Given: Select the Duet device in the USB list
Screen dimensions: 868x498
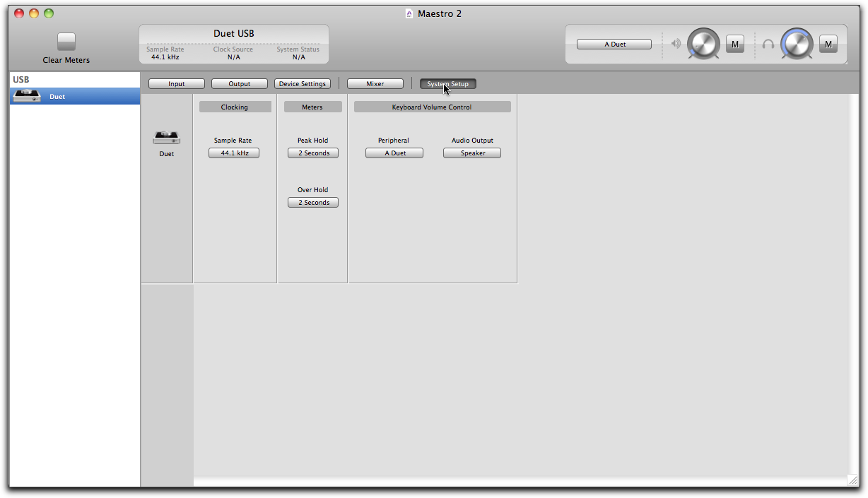Looking at the screenshot, I should (75, 97).
